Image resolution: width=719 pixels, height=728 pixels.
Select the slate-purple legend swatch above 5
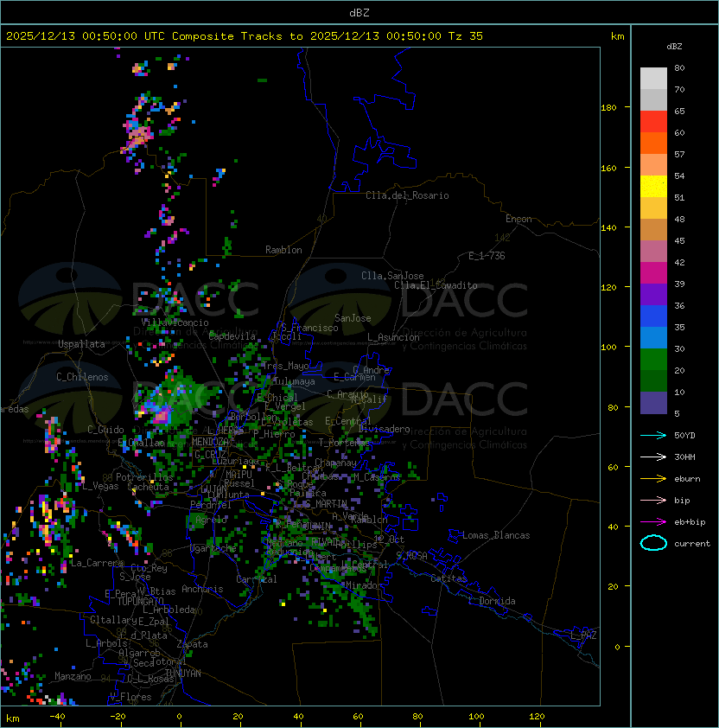click(x=653, y=403)
